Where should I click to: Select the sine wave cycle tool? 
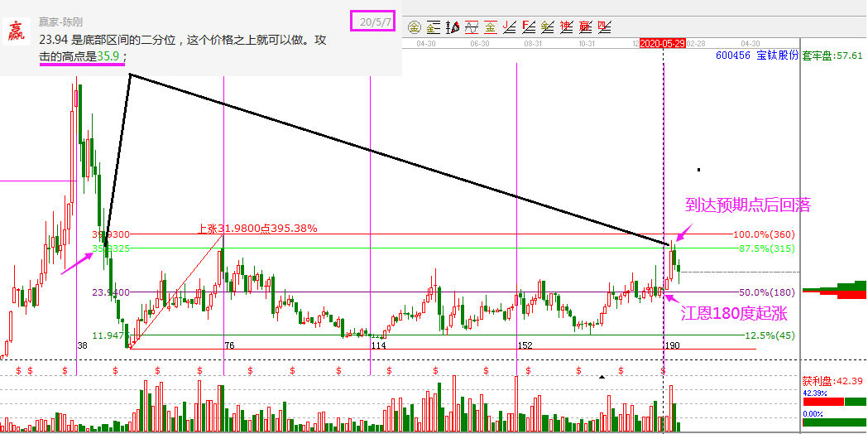coord(472,27)
